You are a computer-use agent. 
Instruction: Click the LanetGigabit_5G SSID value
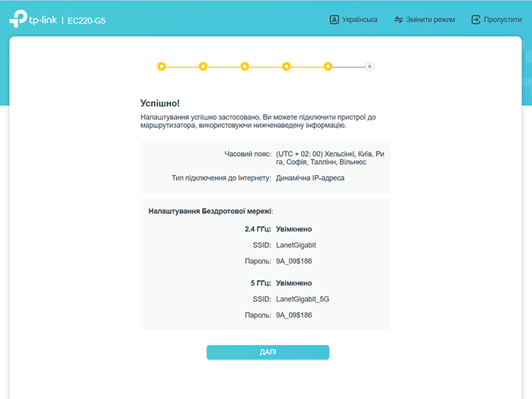(303, 299)
